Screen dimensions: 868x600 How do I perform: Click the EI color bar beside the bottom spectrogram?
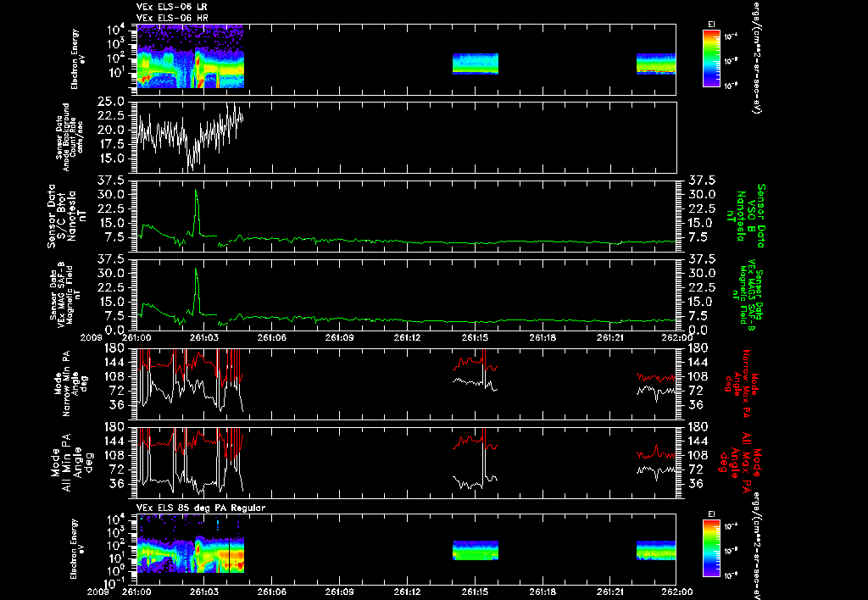(711, 548)
